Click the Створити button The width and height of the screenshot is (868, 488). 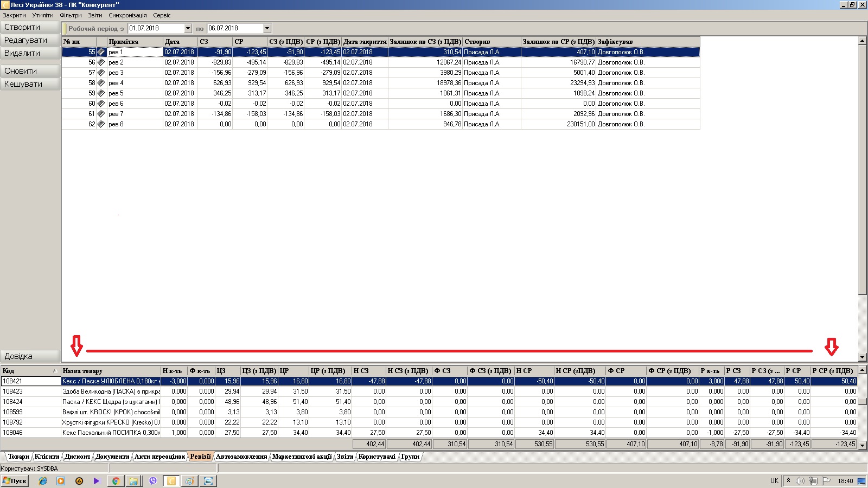pyautogui.click(x=30, y=27)
